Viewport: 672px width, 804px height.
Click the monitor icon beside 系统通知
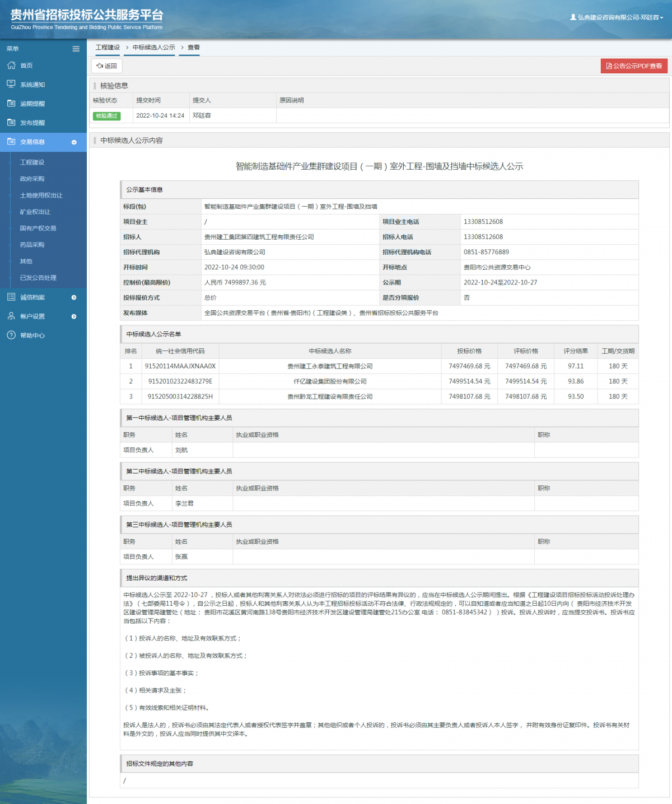coord(11,84)
